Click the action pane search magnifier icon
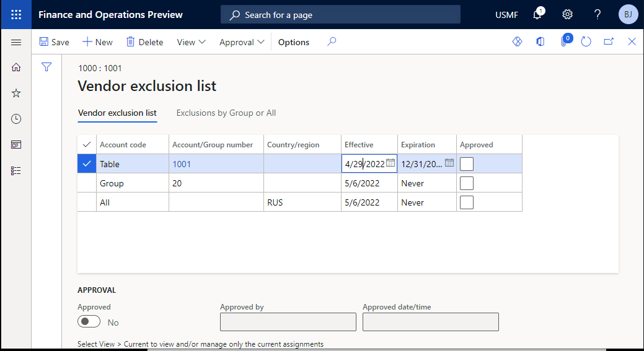644x351 pixels. [x=332, y=42]
